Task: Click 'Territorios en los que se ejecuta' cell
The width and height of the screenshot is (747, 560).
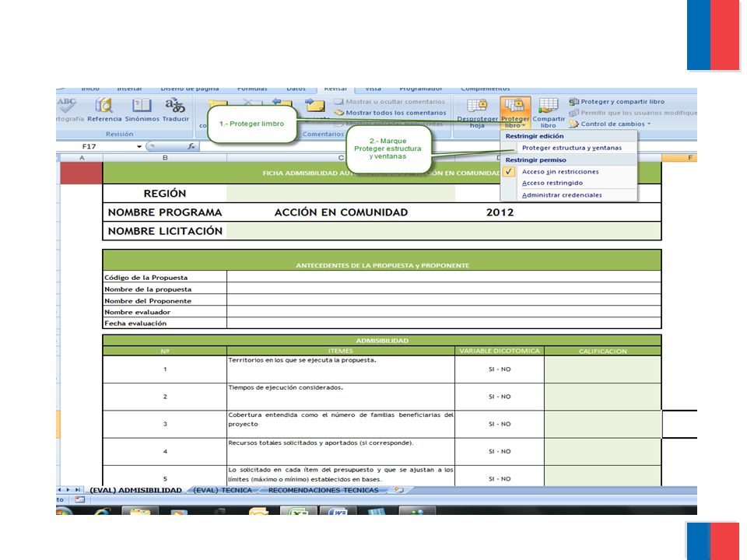Action: tap(341, 369)
